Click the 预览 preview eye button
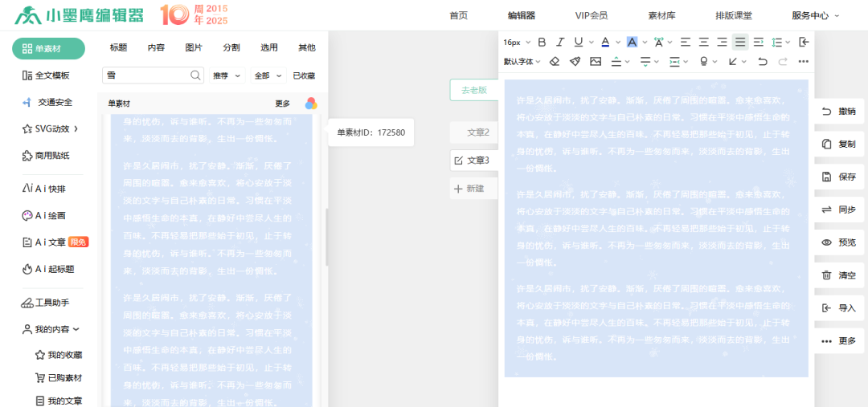The width and height of the screenshot is (868, 407). click(x=839, y=242)
